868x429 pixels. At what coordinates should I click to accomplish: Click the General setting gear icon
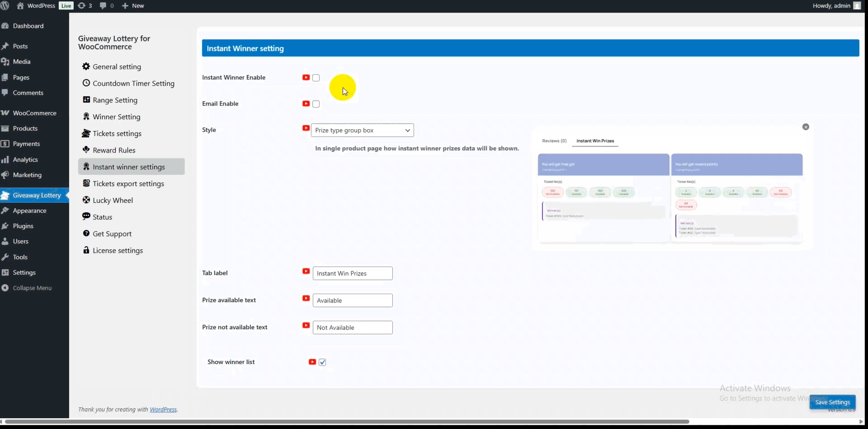(86, 66)
